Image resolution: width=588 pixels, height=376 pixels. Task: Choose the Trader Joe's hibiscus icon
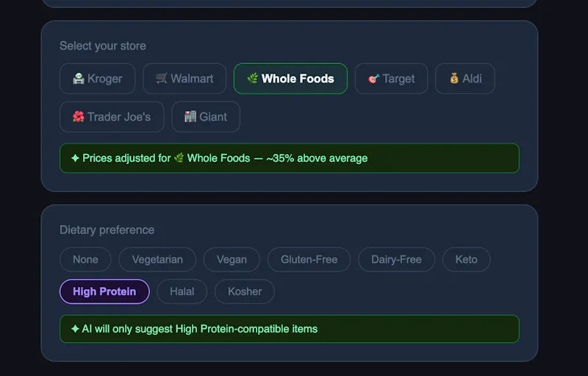click(79, 117)
